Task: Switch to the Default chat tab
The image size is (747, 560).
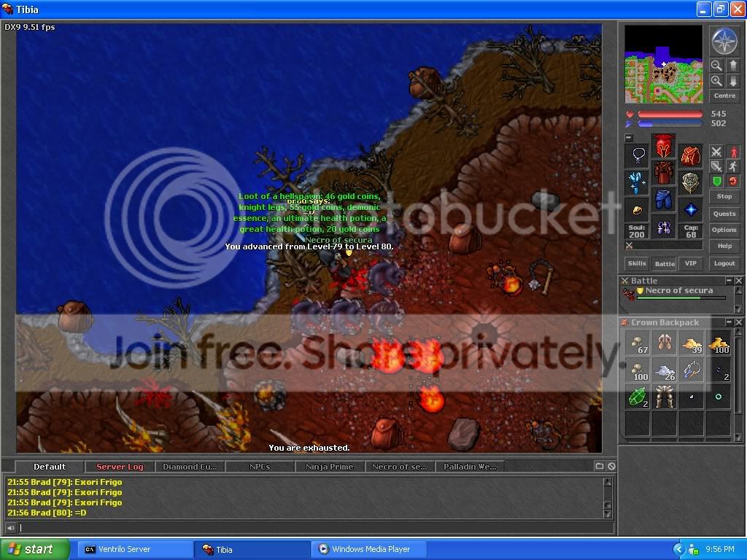Action: tap(50, 467)
